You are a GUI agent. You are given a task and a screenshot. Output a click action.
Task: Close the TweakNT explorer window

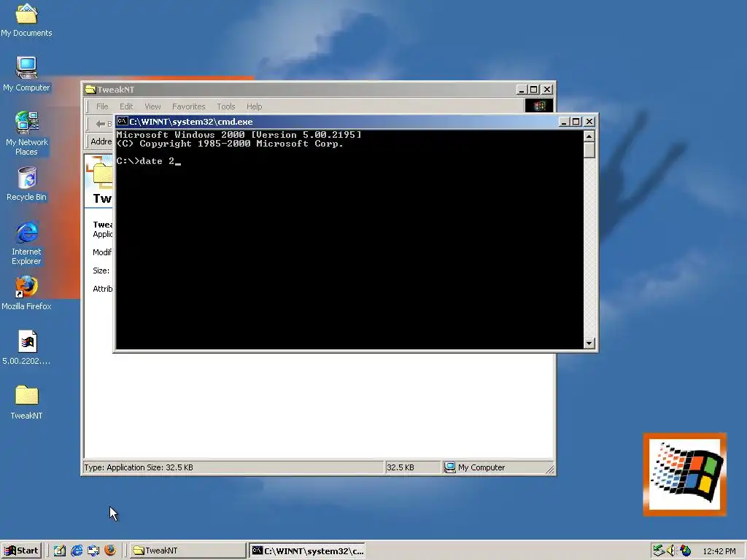click(x=547, y=90)
